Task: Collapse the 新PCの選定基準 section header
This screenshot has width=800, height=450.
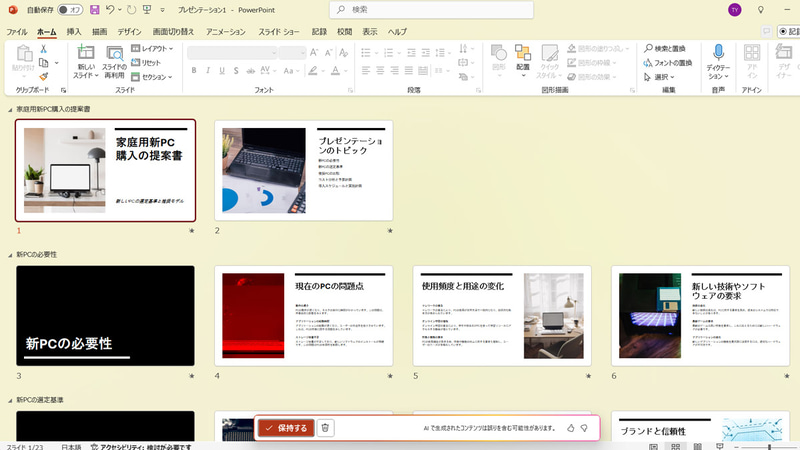Action: click(10, 400)
